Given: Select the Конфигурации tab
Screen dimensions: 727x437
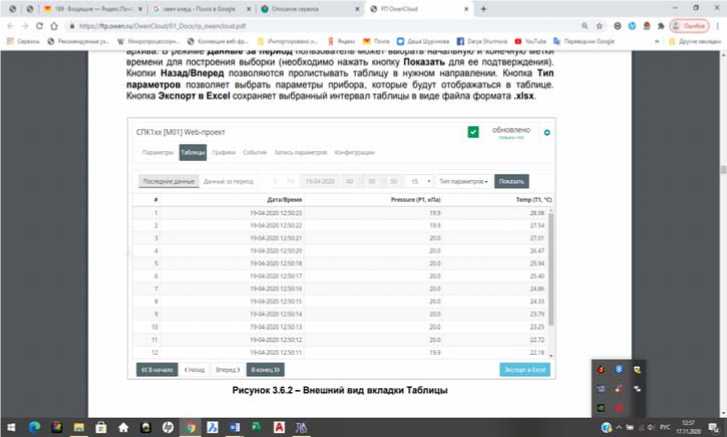Looking at the screenshot, I should tap(354, 152).
